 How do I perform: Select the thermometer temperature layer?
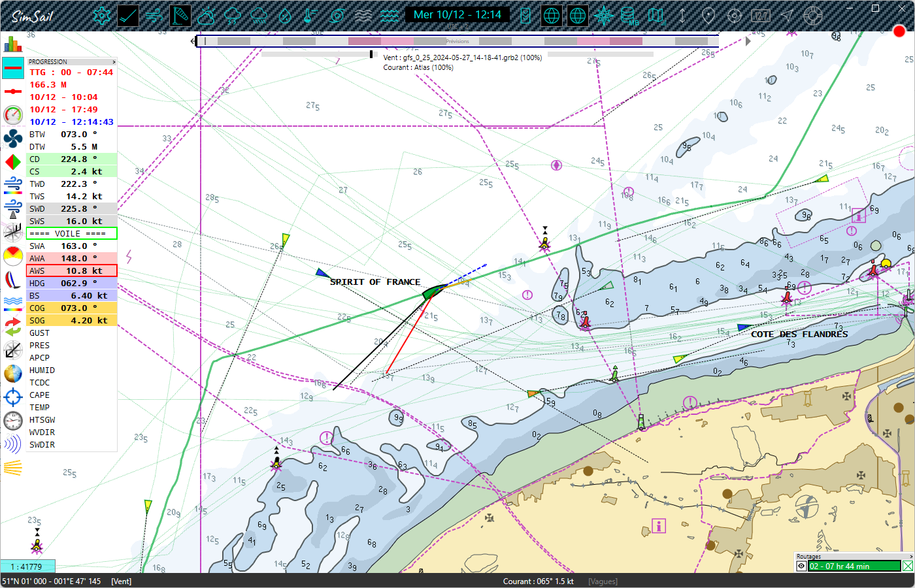311,16
